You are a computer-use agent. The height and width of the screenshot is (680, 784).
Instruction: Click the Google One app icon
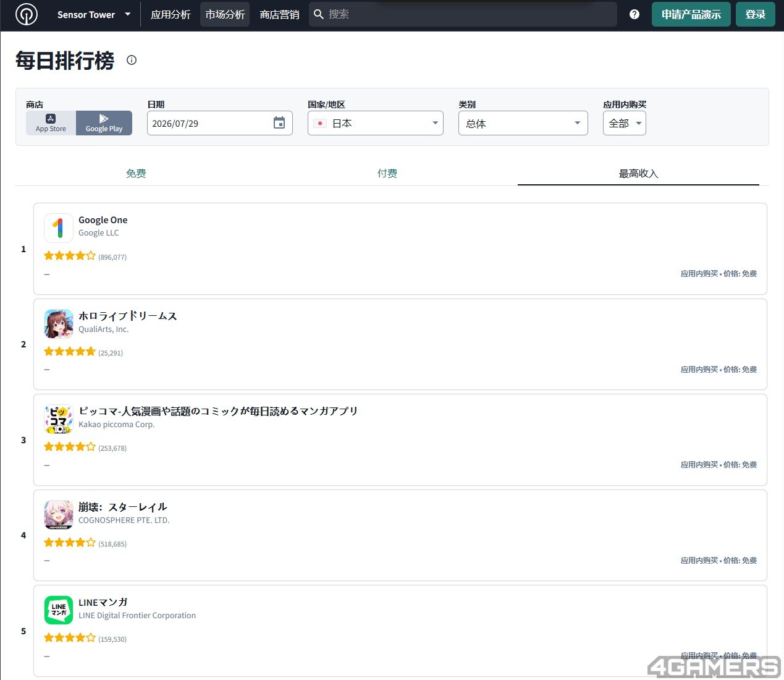pyautogui.click(x=59, y=228)
